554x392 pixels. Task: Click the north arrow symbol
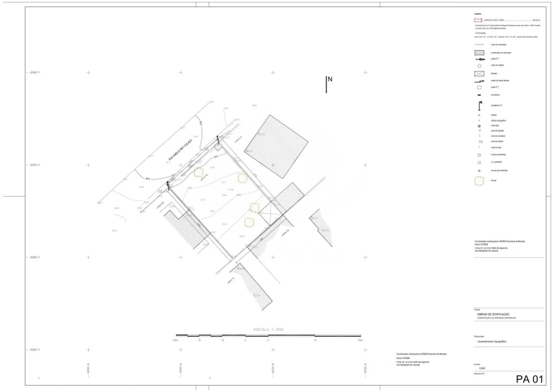[327, 84]
